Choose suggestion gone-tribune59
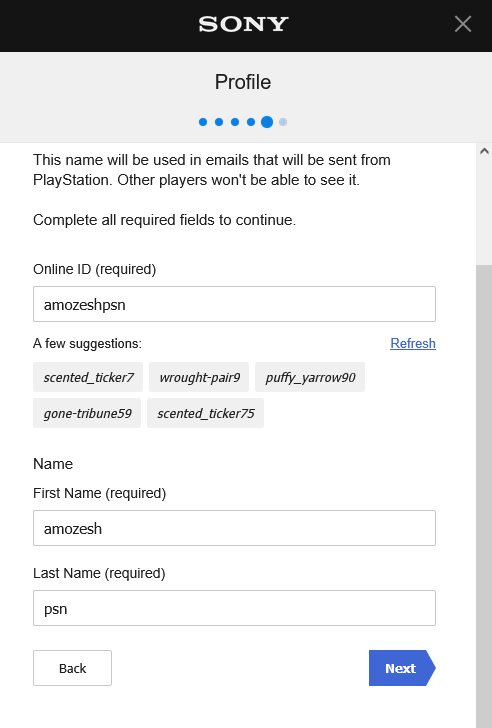The width and height of the screenshot is (492, 728). [x=87, y=413]
